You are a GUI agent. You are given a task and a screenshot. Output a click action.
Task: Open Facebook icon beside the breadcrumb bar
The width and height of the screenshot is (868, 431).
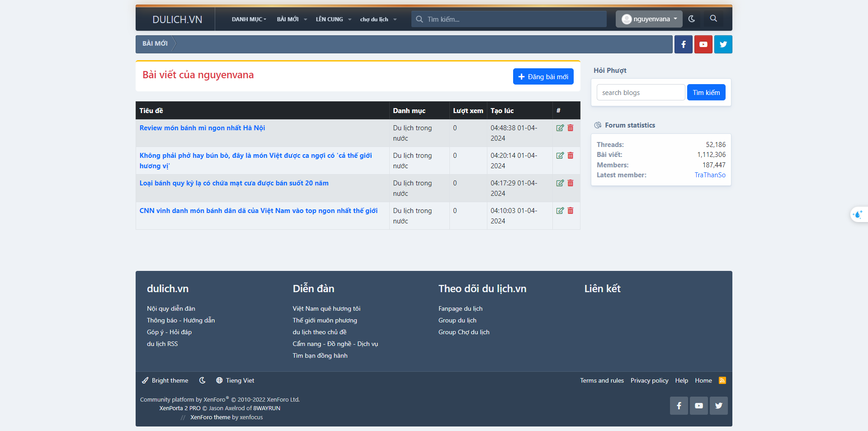pyautogui.click(x=684, y=44)
